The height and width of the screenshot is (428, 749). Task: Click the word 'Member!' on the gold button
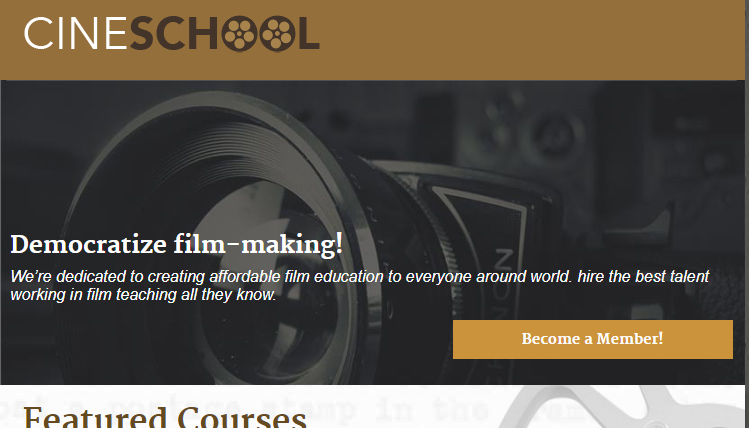(x=630, y=339)
